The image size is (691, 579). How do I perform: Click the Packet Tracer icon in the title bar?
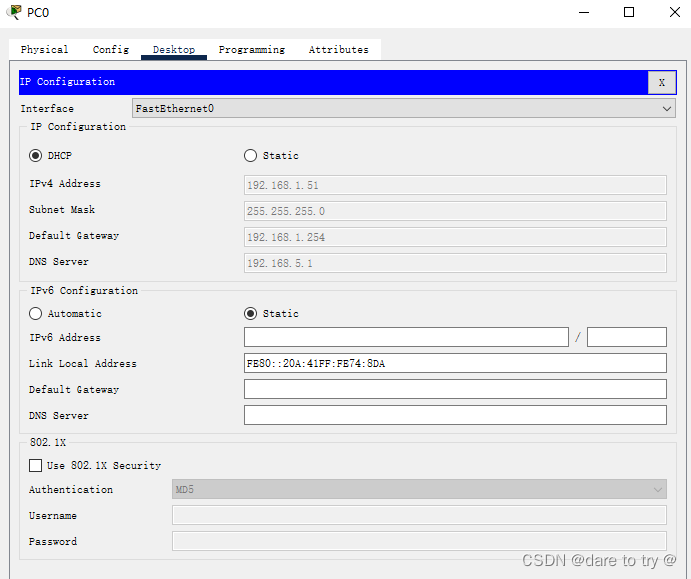coord(14,12)
